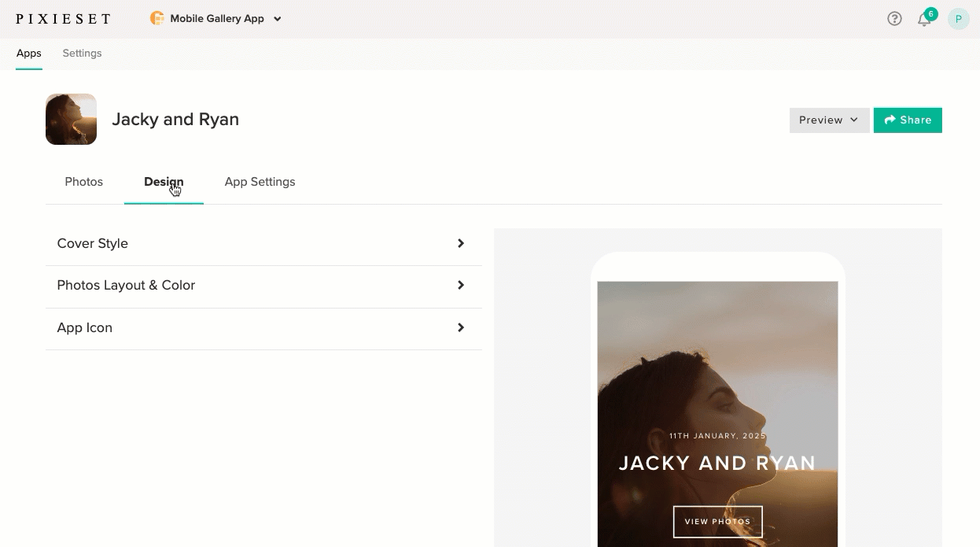Click the 11th January, 2025 date text
The width and height of the screenshot is (980, 547).
point(718,436)
